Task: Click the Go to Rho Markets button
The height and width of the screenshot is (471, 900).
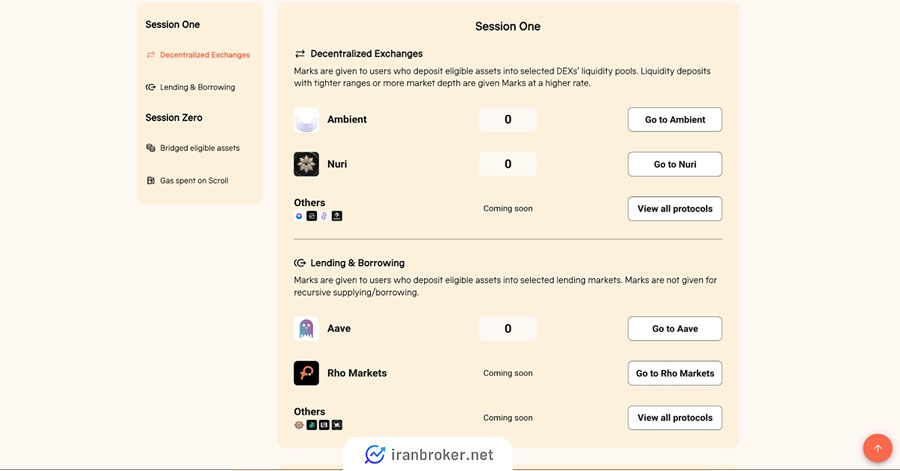Action: (x=675, y=373)
